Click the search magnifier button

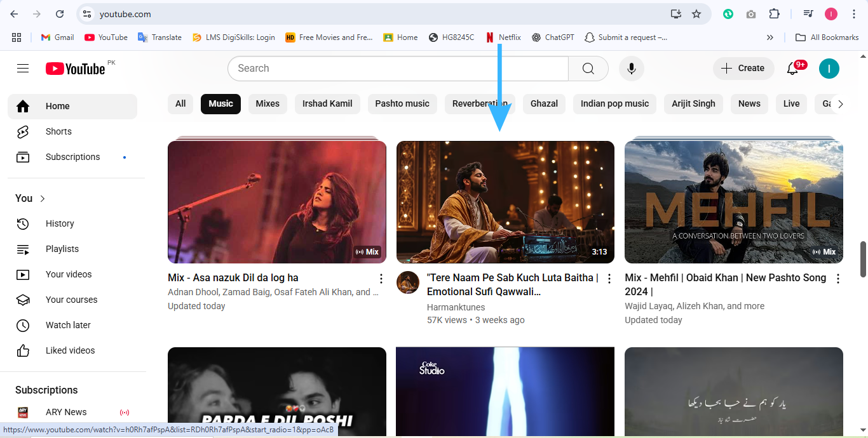pos(588,69)
